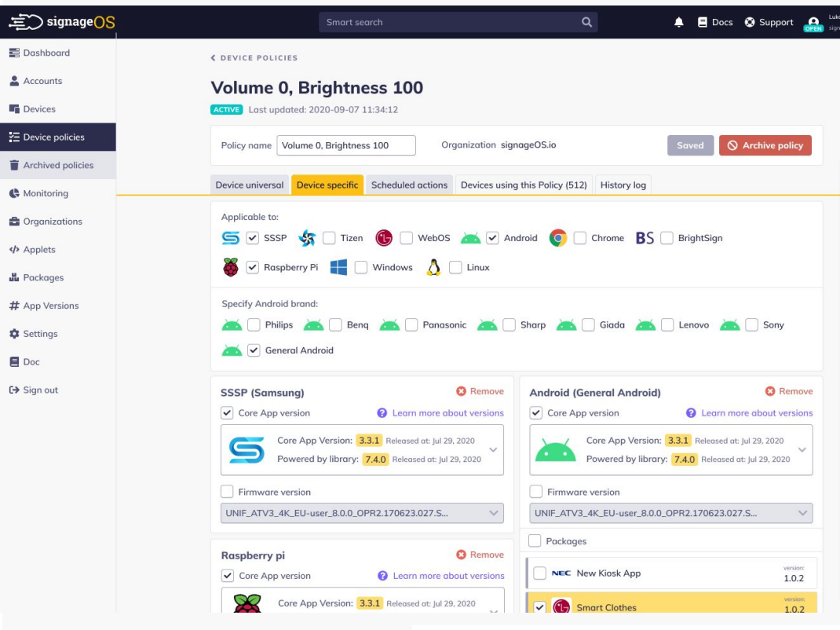Click the search magnifier icon
The width and height of the screenshot is (840, 630).
[586, 22]
